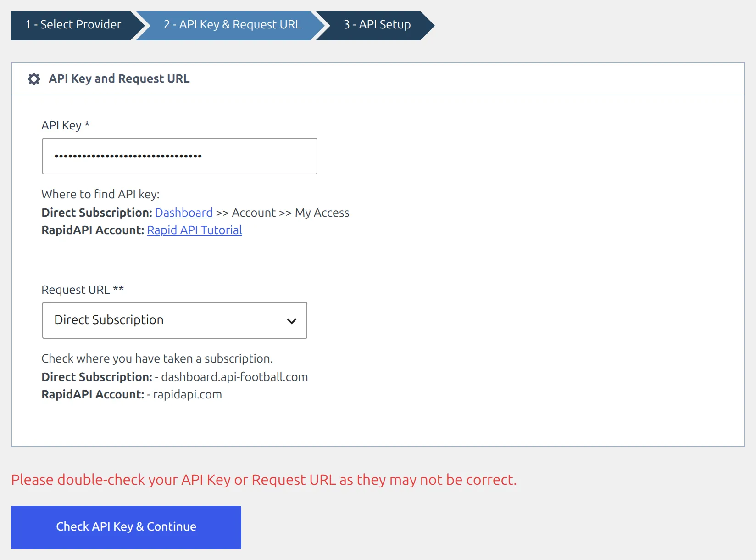Click the 'Request URL **' field label
This screenshot has width=756, height=560.
click(83, 290)
